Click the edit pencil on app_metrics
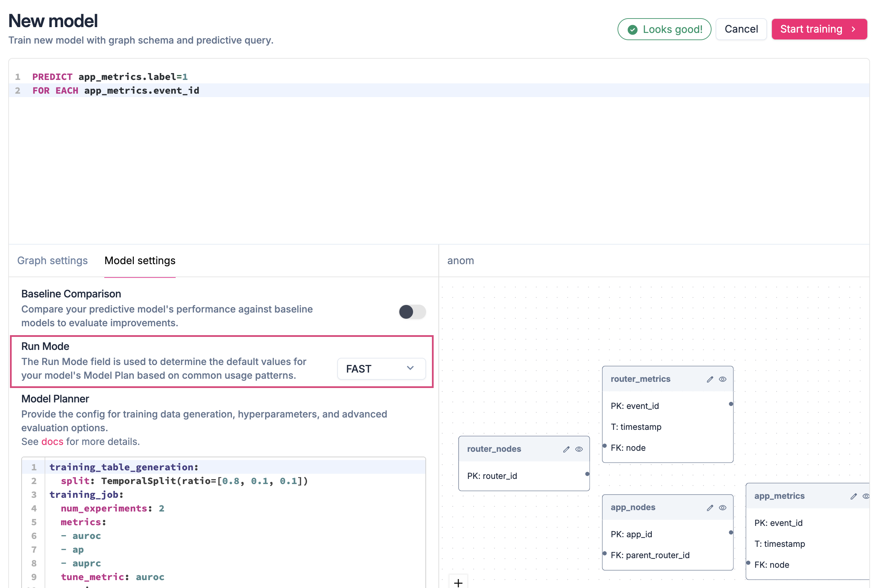This screenshot has width=881, height=588. (x=853, y=496)
